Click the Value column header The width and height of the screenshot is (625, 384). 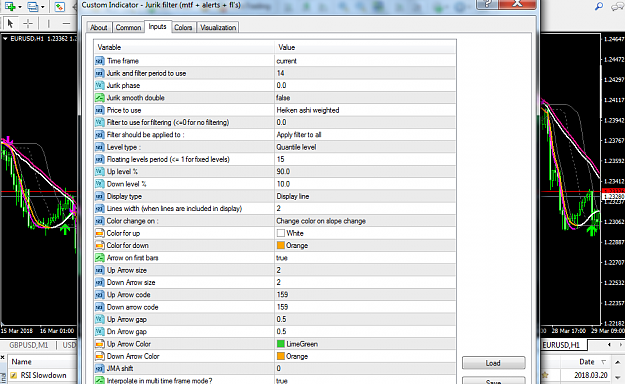click(365, 47)
